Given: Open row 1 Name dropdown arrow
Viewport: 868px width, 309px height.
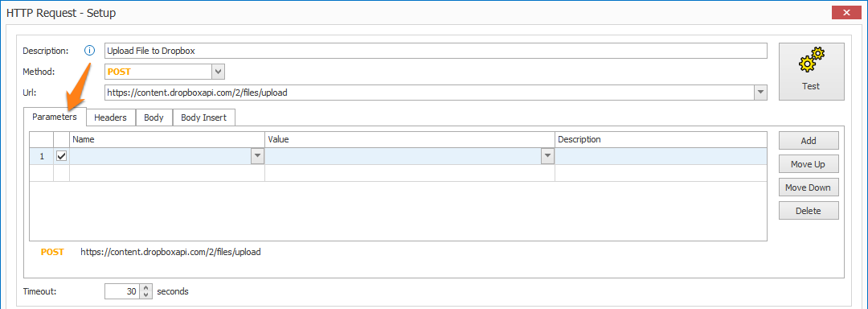Looking at the screenshot, I should click(x=257, y=157).
